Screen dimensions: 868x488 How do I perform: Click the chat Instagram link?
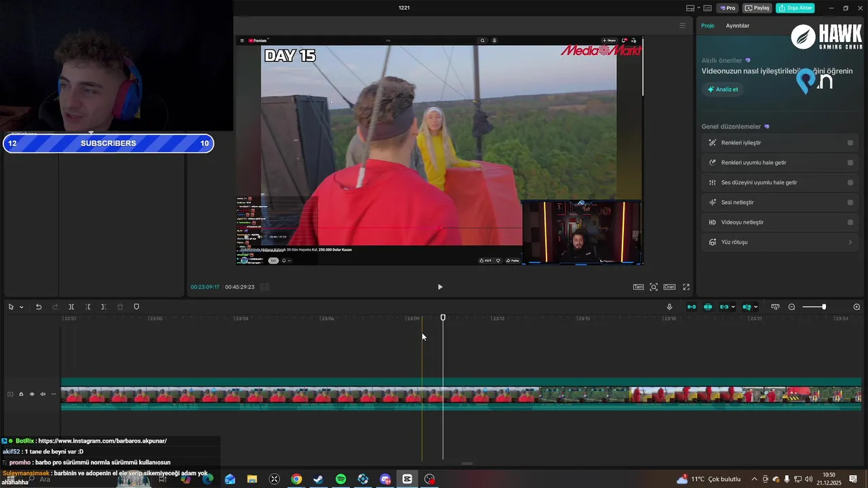pos(102,441)
